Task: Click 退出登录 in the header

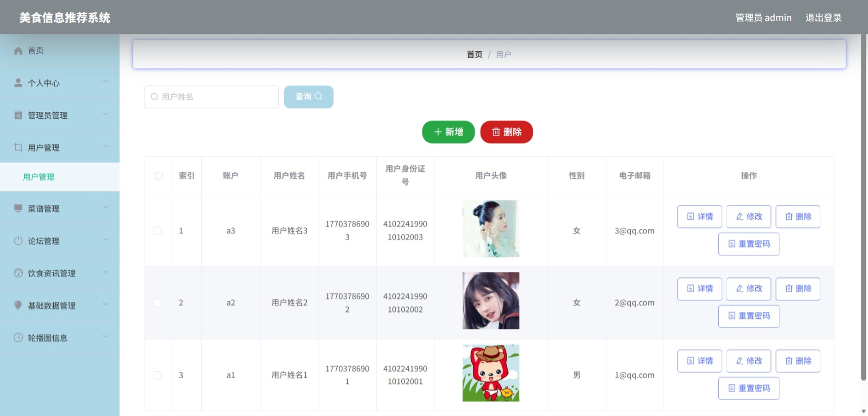Action: coord(823,18)
